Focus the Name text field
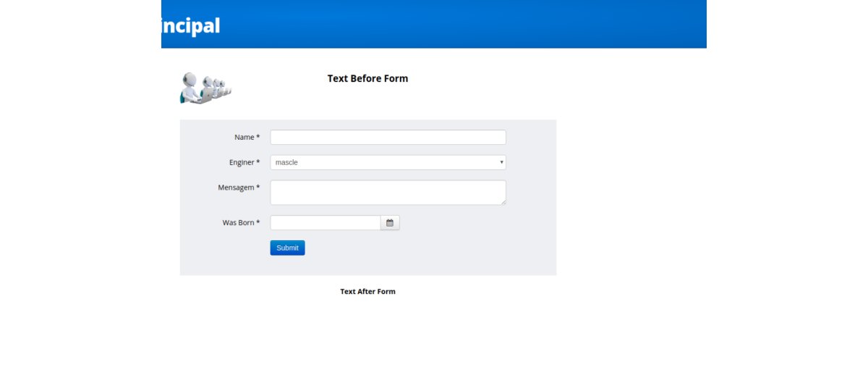Image resolution: width=868 pixels, height=380 pixels. (388, 138)
